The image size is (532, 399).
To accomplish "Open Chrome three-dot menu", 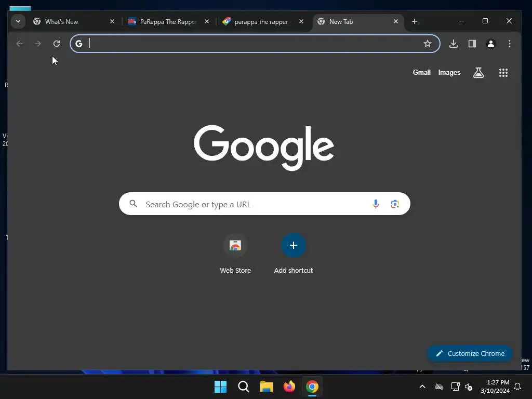I will (x=509, y=44).
